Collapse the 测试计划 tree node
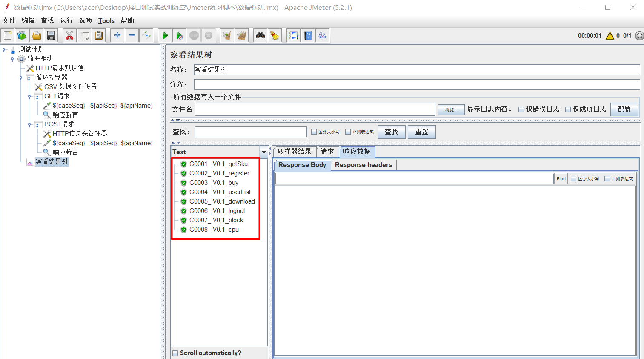The image size is (644, 359). click(x=4, y=49)
